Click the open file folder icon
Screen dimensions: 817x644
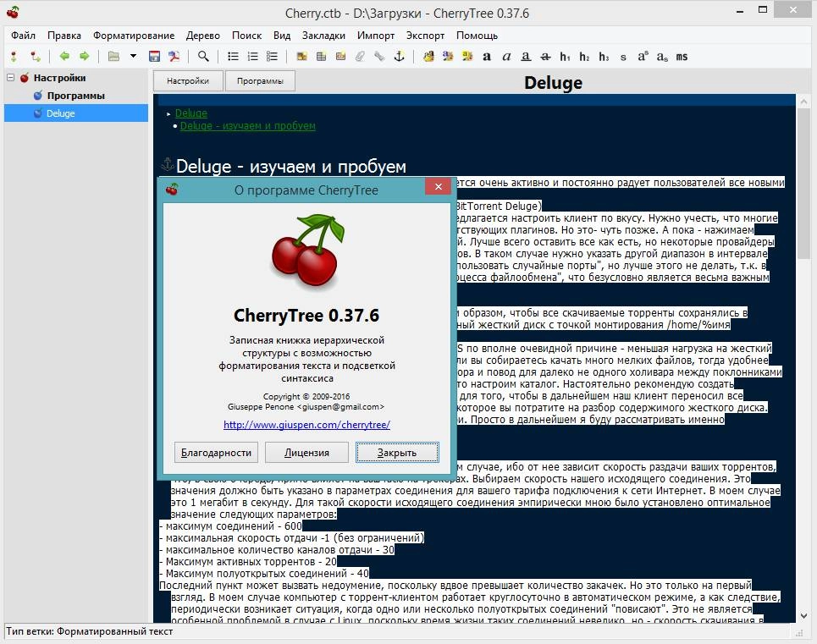pos(113,56)
